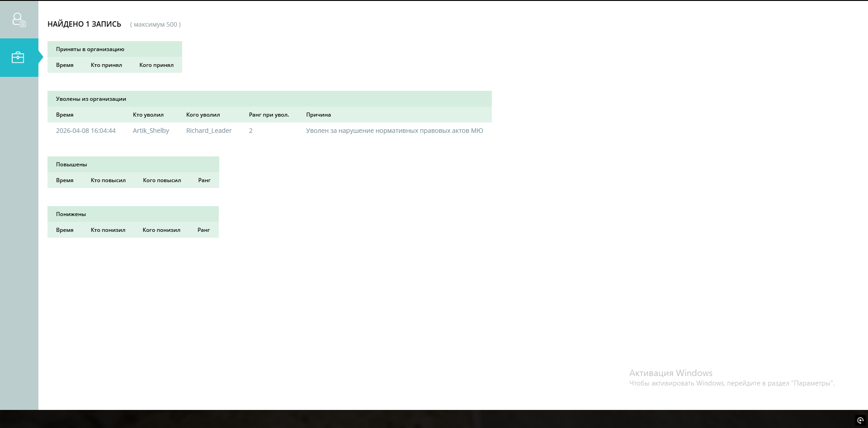Click the "Причина" column header
The width and height of the screenshot is (868, 428).
click(x=318, y=115)
